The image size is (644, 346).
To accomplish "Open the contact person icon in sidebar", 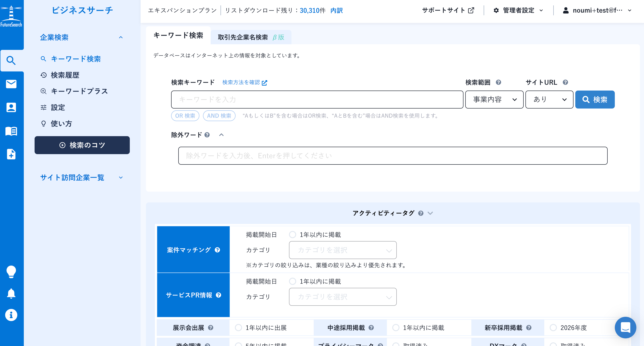I will click(x=11, y=107).
